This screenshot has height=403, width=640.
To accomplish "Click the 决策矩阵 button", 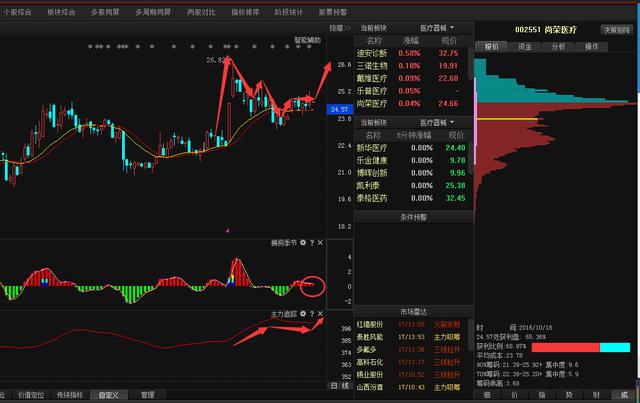I will click(x=616, y=29).
